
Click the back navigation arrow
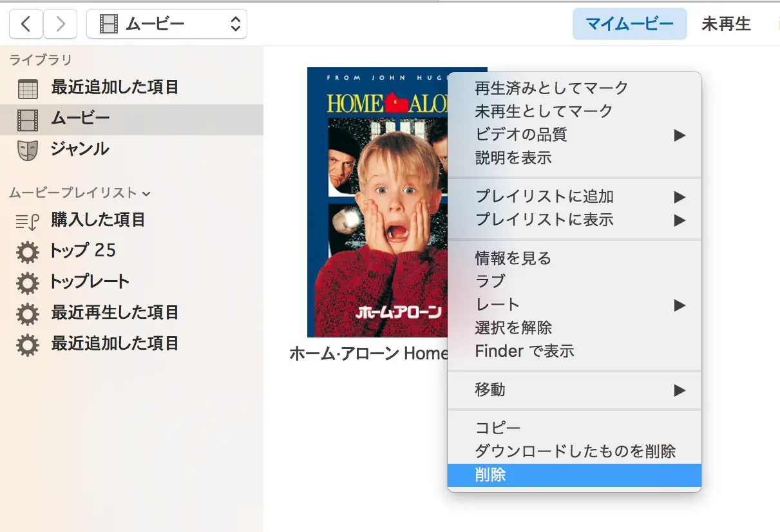click(x=26, y=24)
